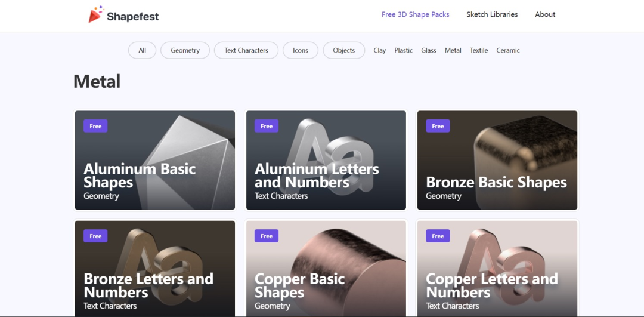Image resolution: width=644 pixels, height=317 pixels.
Task: Click Geometry label under Copper Basic Shapes
Action: (x=273, y=306)
